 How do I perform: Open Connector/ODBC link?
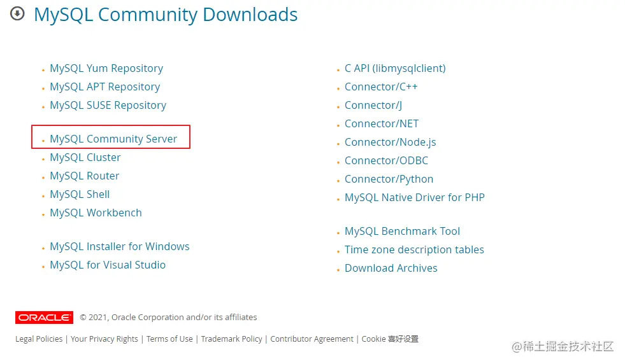pos(386,160)
